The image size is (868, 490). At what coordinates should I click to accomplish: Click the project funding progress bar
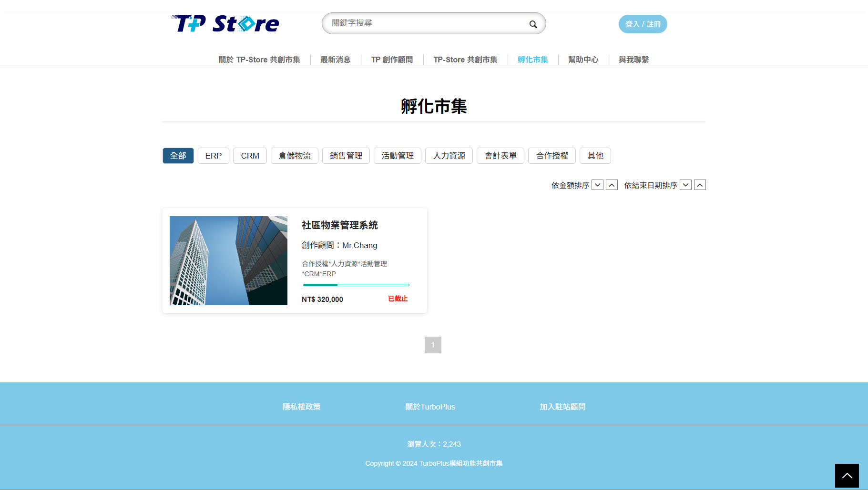point(356,285)
